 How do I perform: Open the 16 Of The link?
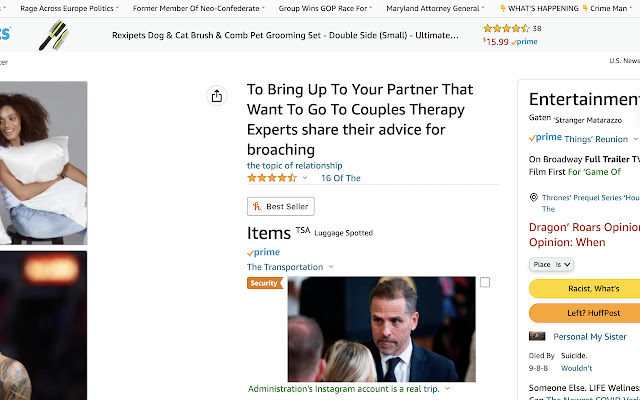341,178
